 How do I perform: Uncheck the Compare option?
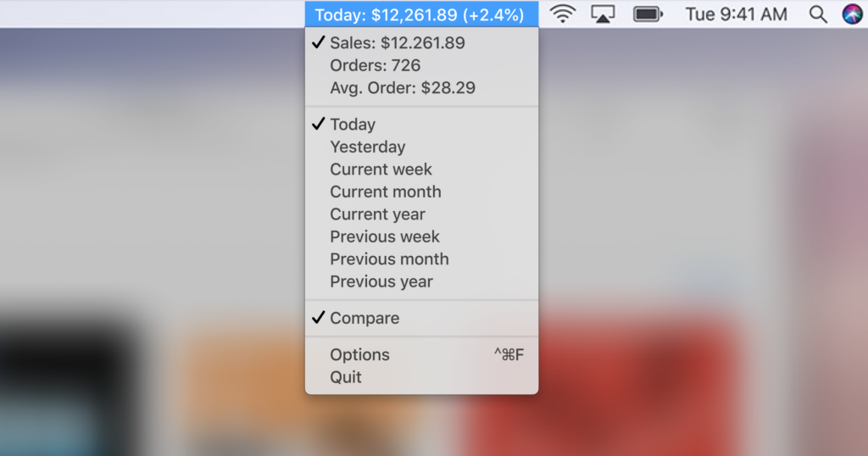tap(421, 318)
